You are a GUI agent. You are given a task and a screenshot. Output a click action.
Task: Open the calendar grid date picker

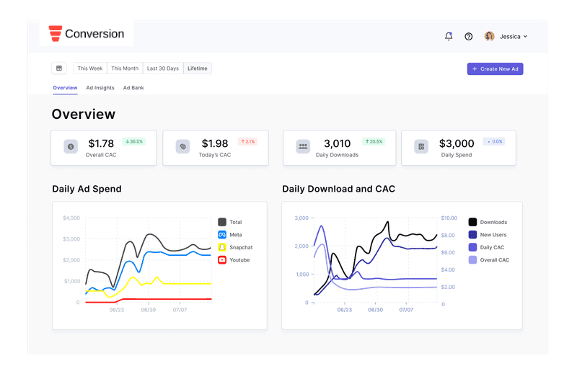pyautogui.click(x=59, y=68)
